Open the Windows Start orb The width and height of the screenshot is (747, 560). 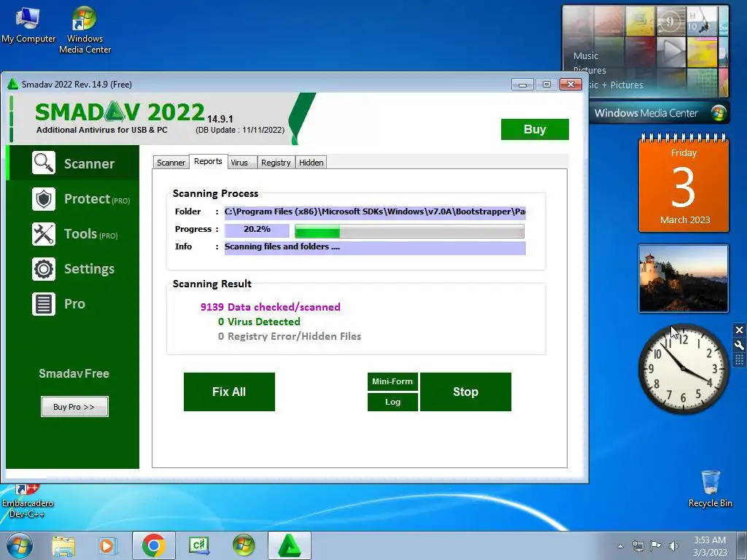[x=20, y=545]
